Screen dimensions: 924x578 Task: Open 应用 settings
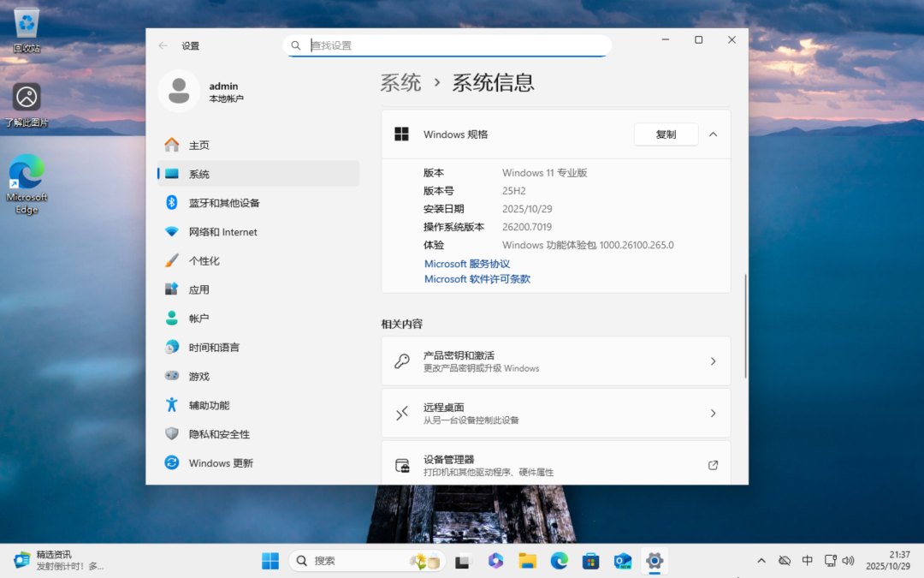point(258,289)
